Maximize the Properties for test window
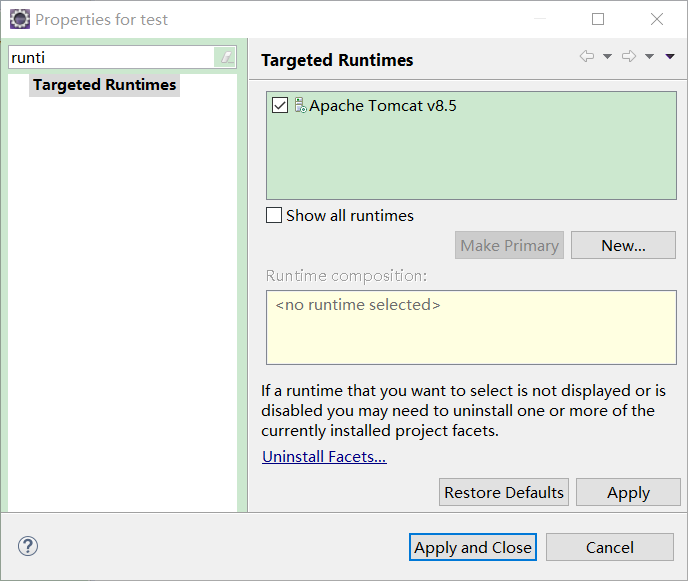 coord(598,19)
